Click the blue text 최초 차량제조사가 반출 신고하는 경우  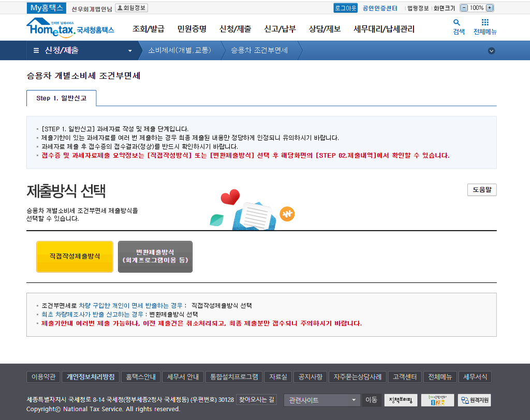point(92,314)
